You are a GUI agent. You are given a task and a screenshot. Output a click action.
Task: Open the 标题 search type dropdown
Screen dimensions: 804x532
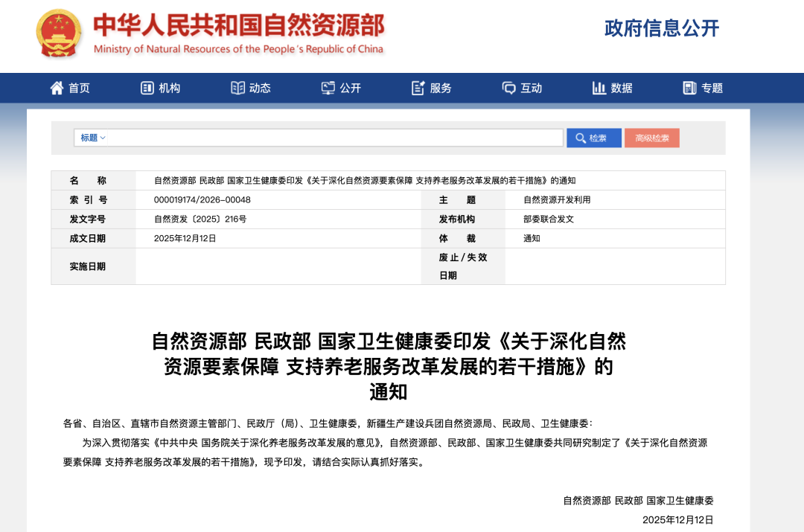pyautogui.click(x=93, y=138)
